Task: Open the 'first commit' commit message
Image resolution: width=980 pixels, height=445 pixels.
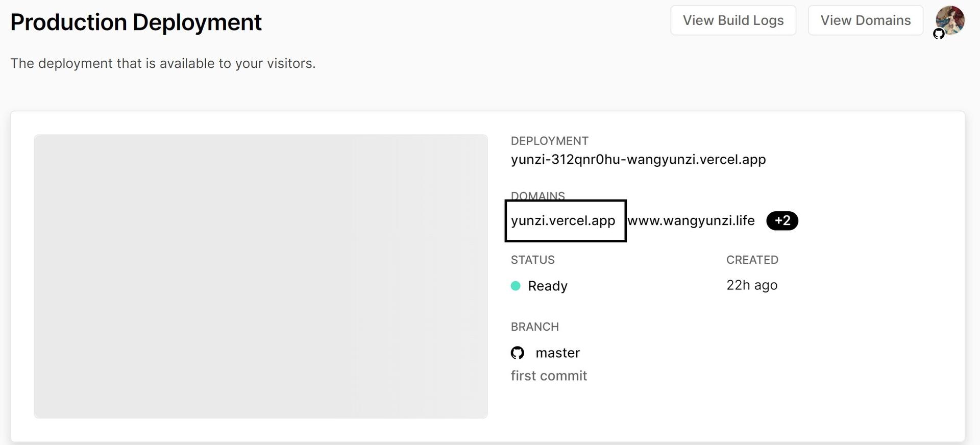Action: (549, 376)
